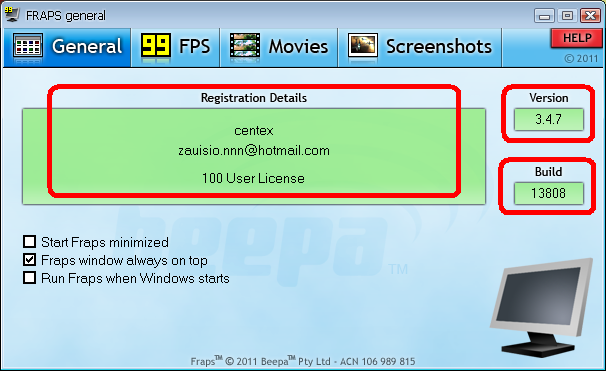Click the Screenshots picture icon
This screenshot has width=606, height=371.
point(363,46)
